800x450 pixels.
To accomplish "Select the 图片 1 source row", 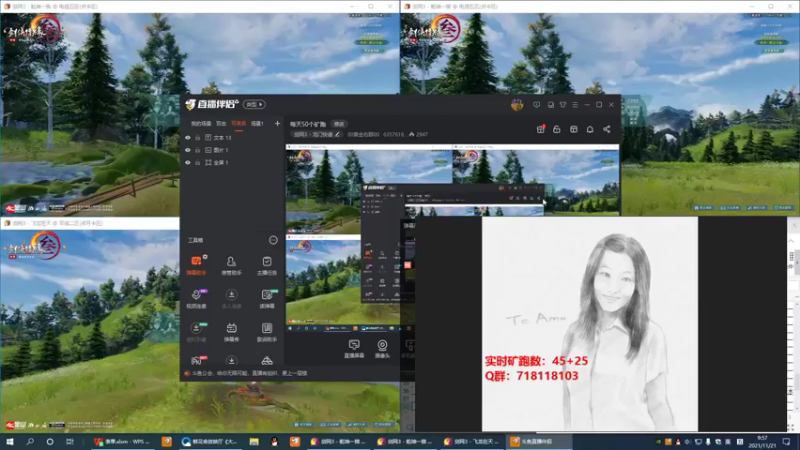I will (232, 150).
